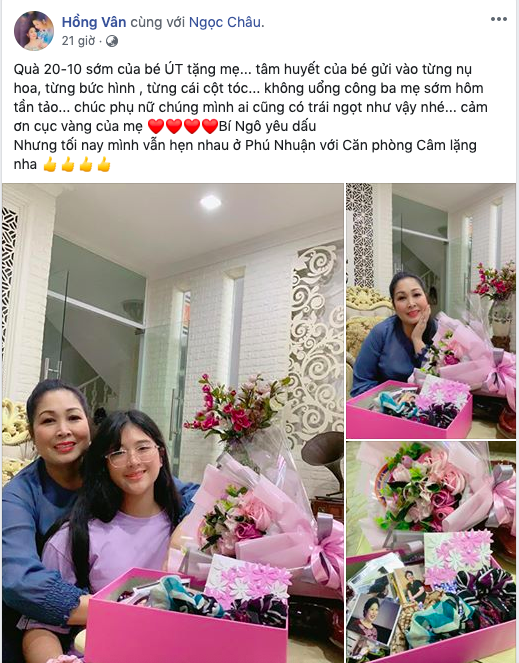Click the second red heart emoji
Viewport: 519px width, 663px height.
pyautogui.click(x=174, y=126)
